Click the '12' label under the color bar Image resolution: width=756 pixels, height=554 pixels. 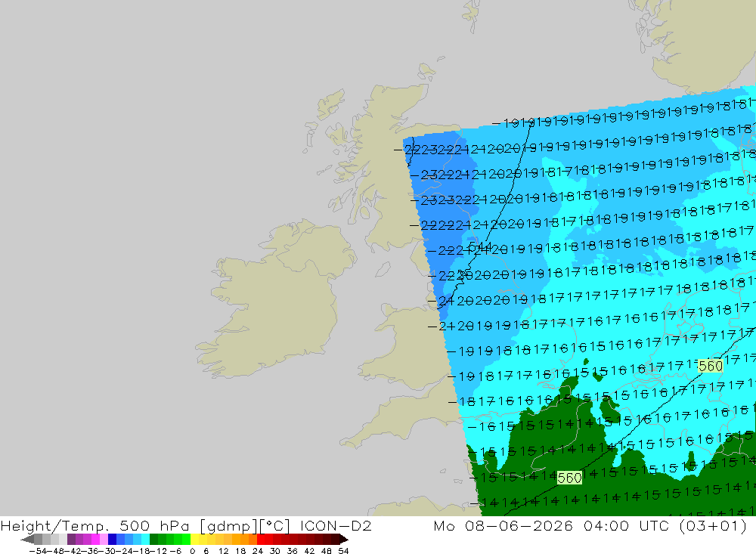[223, 551]
